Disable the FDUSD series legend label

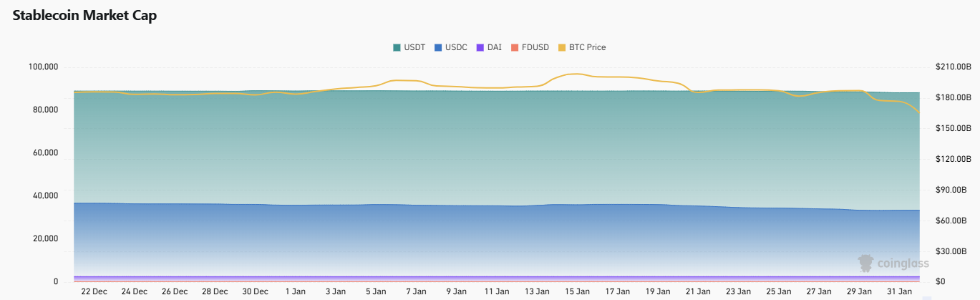pyautogui.click(x=535, y=47)
